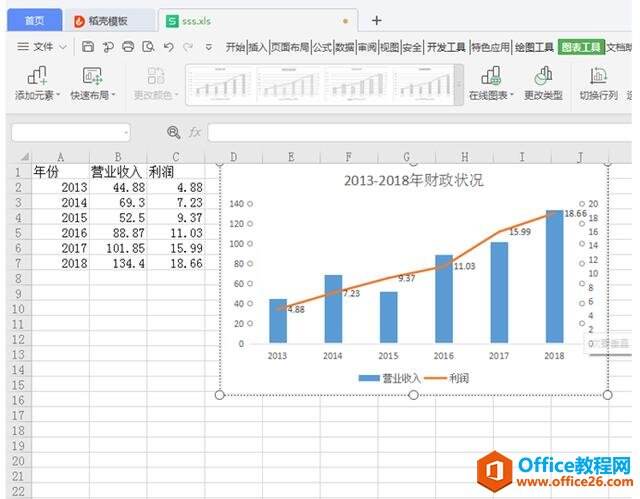Select cell B1 containing 营业收入
Screen dimensions: 640x499
(118, 172)
